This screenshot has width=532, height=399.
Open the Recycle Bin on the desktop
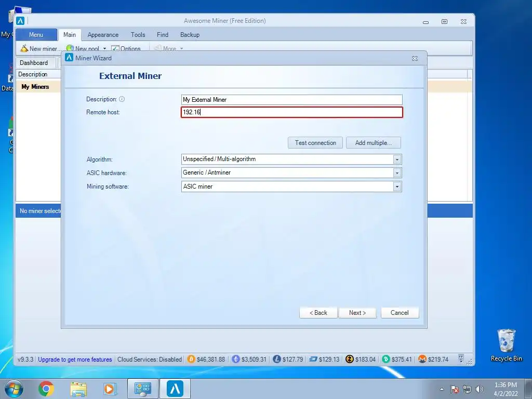point(506,345)
